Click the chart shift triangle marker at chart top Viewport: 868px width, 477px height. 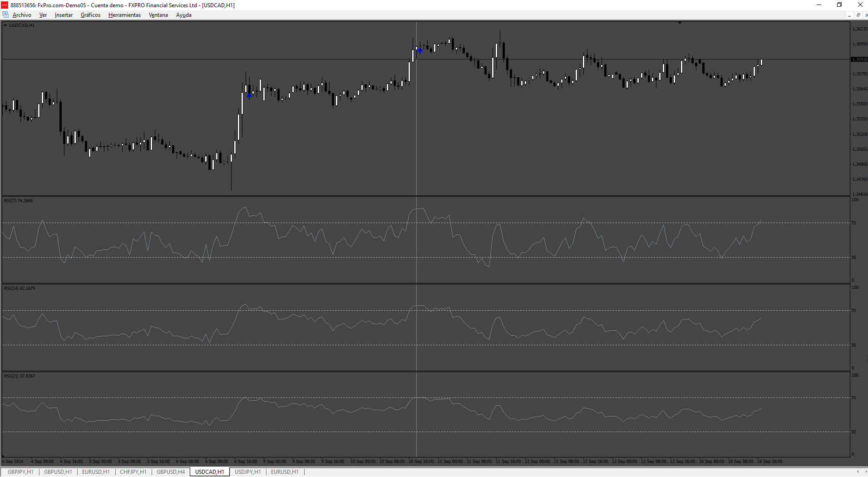click(x=680, y=22)
